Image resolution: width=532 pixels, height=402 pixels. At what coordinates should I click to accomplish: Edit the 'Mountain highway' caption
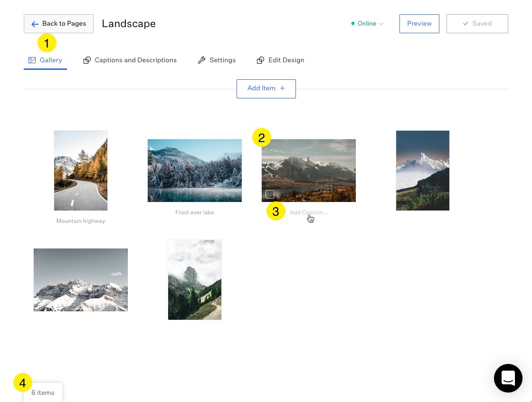point(81,221)
